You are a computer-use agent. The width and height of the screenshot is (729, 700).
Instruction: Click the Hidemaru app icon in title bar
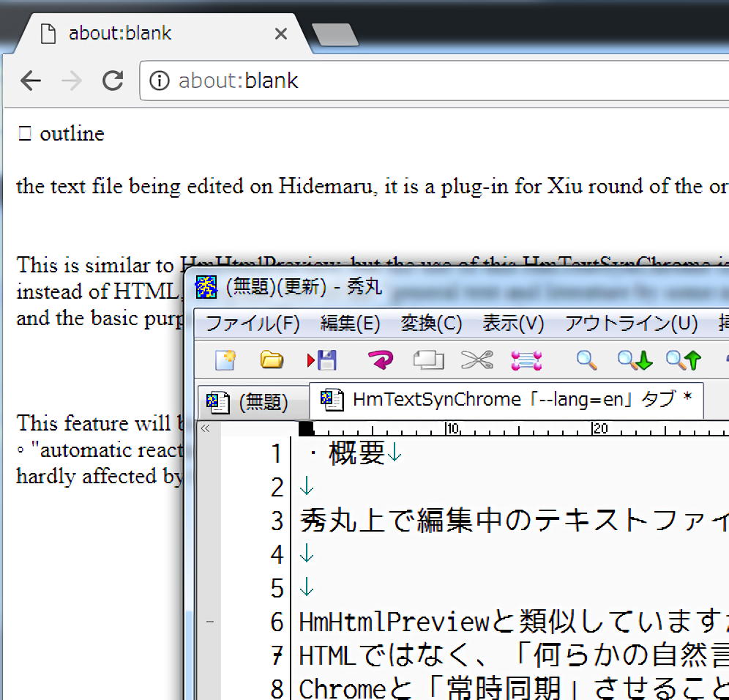206,286
